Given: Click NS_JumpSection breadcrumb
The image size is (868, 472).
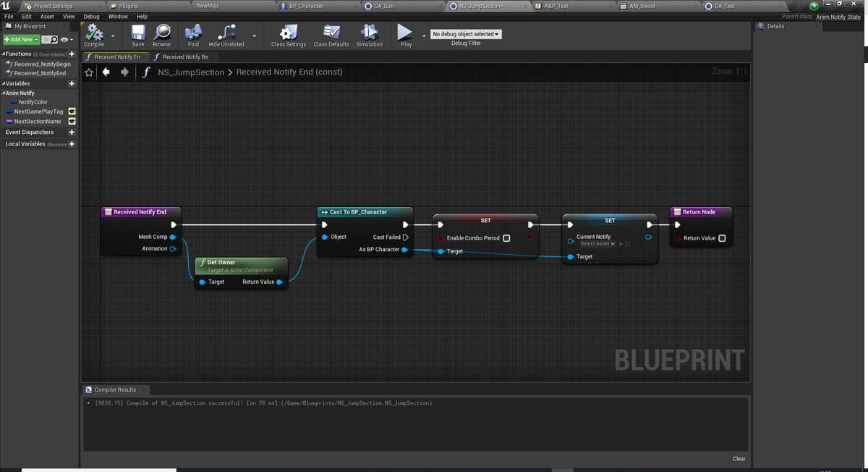Looking at the screenshot, I should pos(191,72).
